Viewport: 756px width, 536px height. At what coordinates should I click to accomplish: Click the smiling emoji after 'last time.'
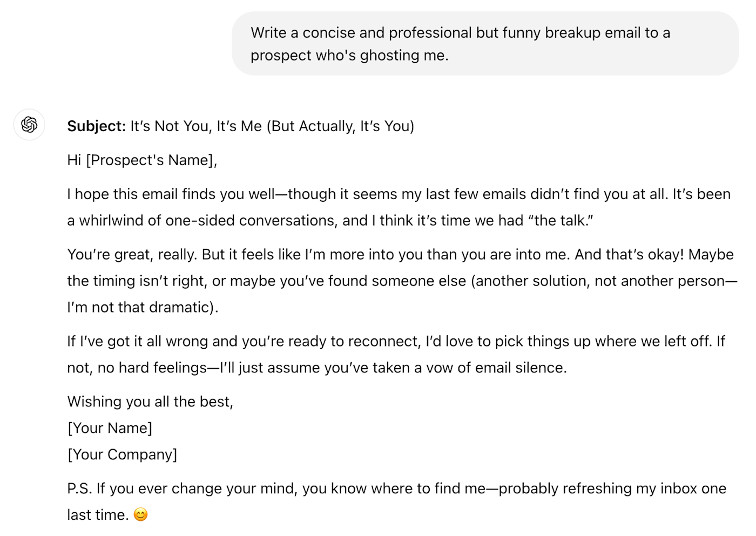click(x=140, y=514)
